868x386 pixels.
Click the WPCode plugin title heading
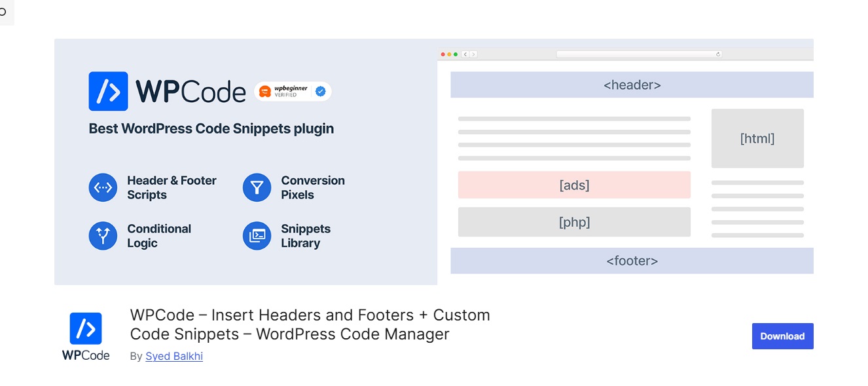click(310, 324)
